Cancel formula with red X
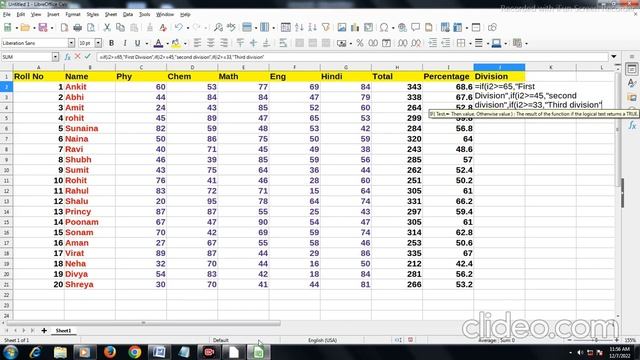This screenshot has width=640, height=360. [77, 56]
